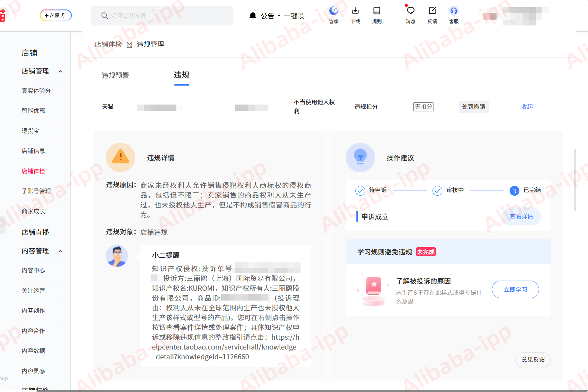This screenshot has height=392, width=588.
Task: Click the vertical scrollbar of the detail panel
Action: point(575,180)
